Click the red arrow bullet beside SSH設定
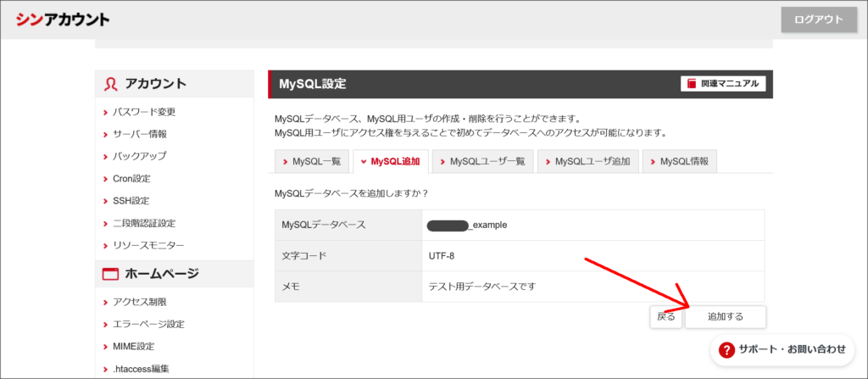 point(105,202)
